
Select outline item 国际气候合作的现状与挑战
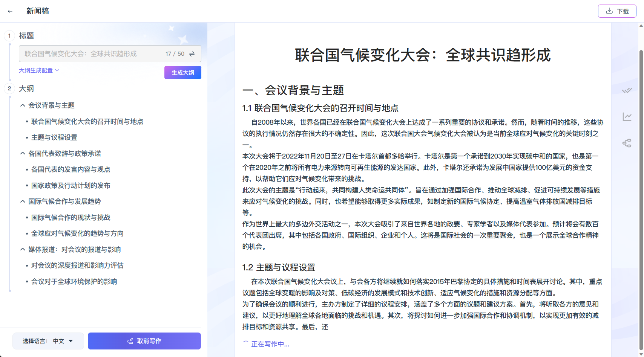pos(71,217)
